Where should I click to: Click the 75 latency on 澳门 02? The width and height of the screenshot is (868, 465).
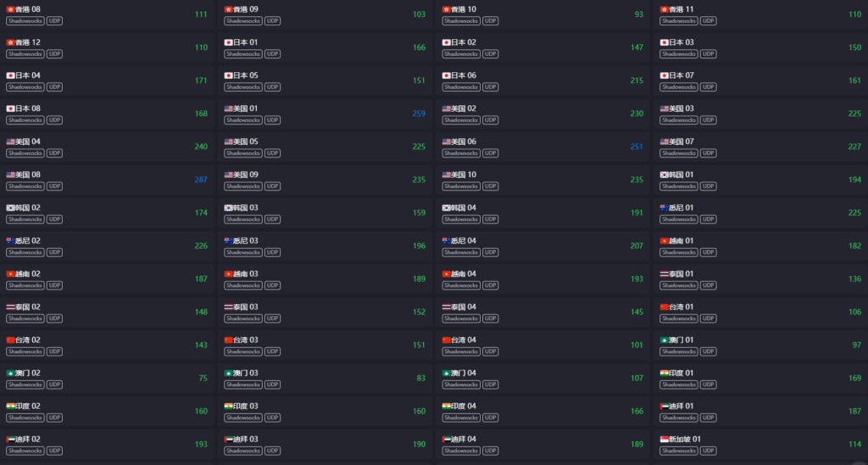point(203,378)
